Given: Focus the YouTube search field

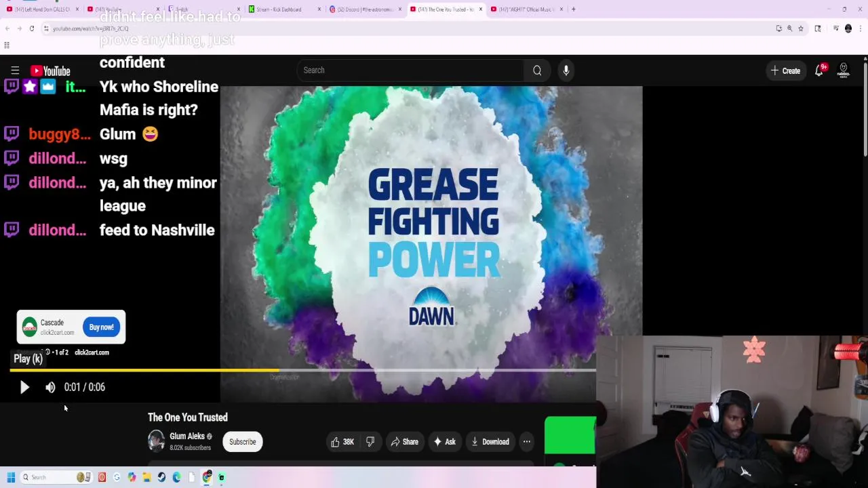Looking at the screenshot, I should pos(410,70).
